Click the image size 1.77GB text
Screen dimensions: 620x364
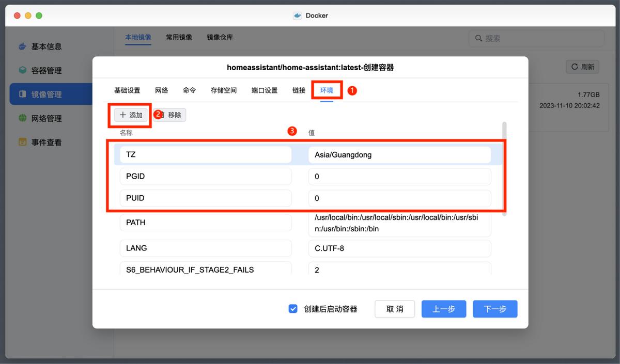[588, 95]
